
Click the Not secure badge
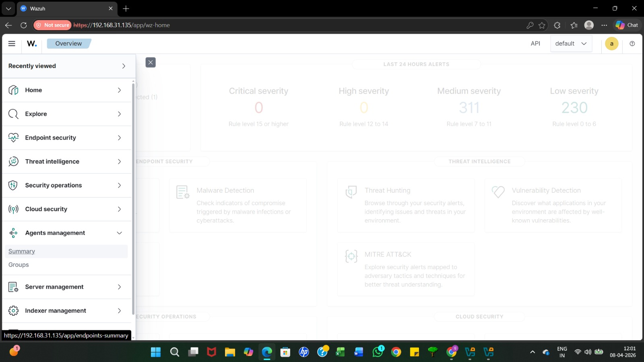tap(52, 25)
